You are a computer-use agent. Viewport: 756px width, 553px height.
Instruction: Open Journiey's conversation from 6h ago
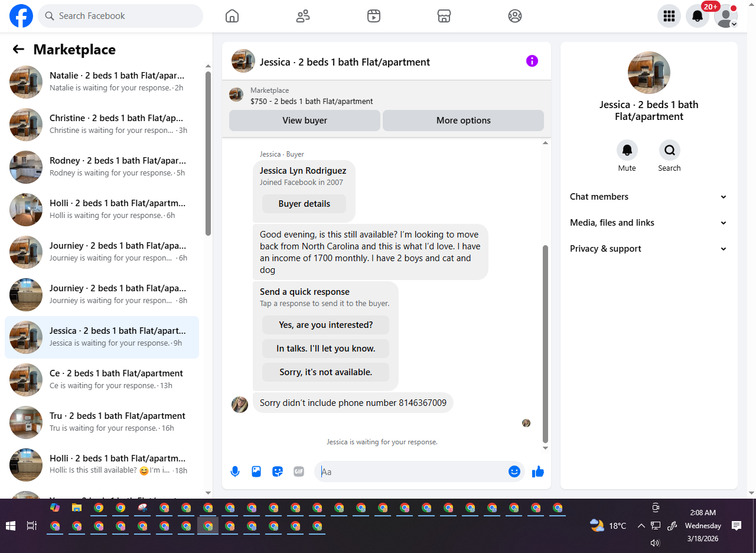[102, 252]
